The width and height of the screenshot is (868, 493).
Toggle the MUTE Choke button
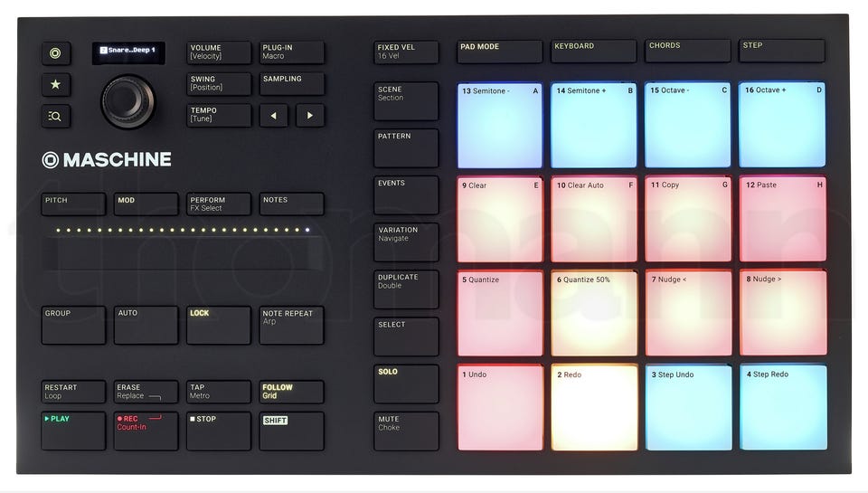pos(406,431)
